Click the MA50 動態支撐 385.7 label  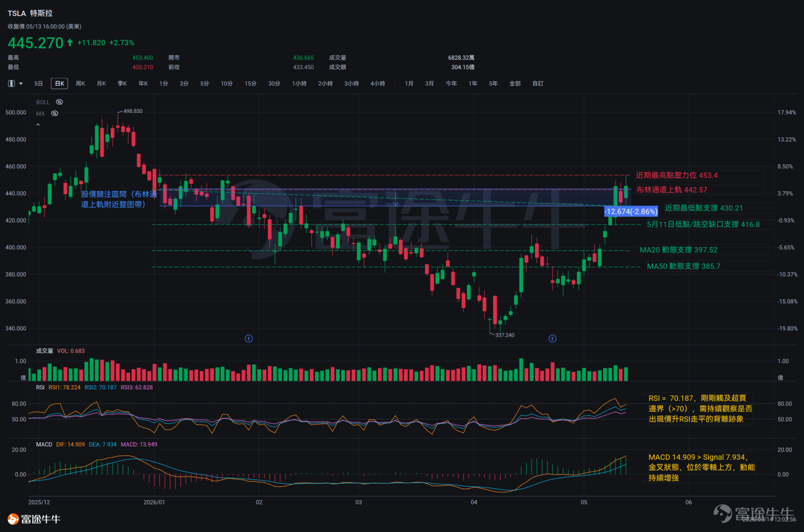pyautogui.click(x=683, y=266)
